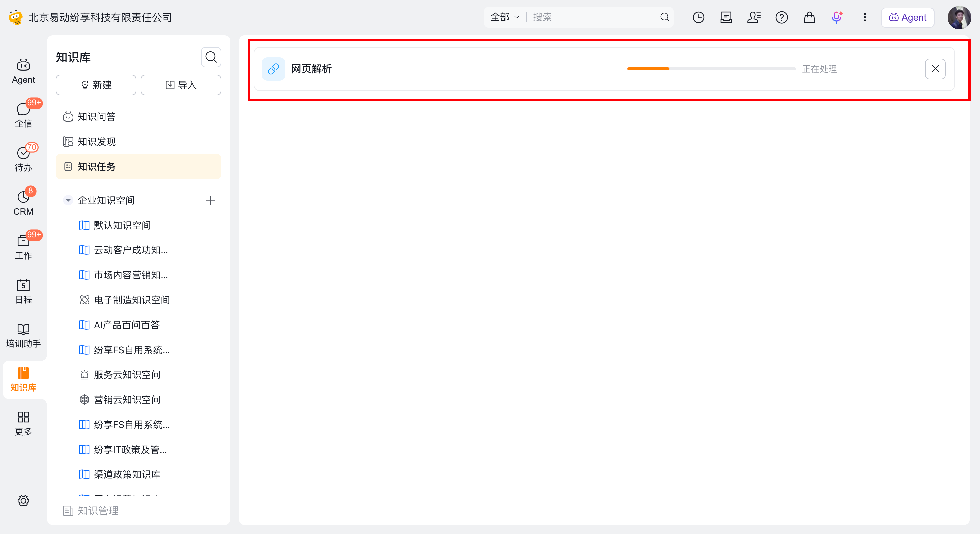Image resolution: width=980 pixels, height=534 pixels.
Task: Open the 全部 search scope dropdown
Action: coord(505,17)
